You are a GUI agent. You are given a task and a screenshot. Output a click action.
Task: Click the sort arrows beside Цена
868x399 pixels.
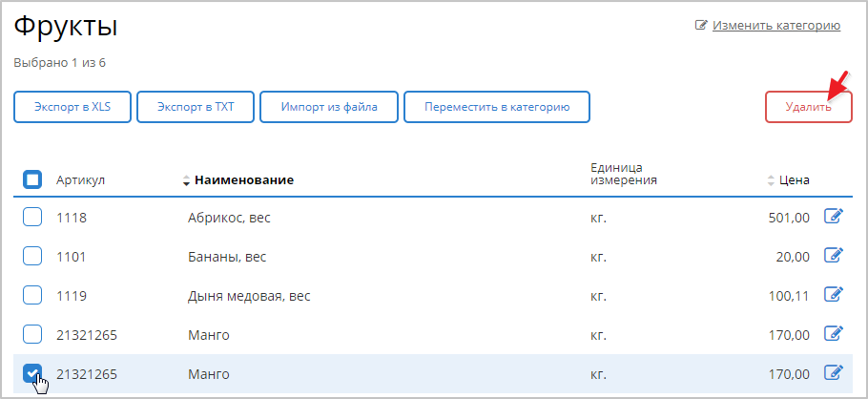coord(772,180)
